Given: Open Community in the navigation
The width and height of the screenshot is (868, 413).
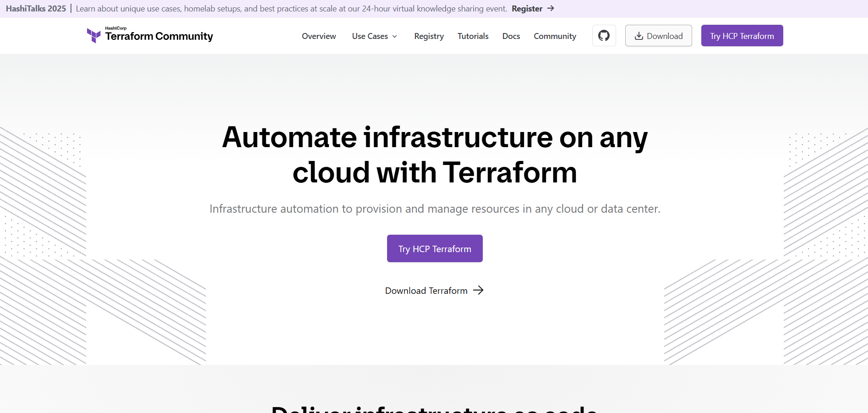Looking at the screenshot, I should coord(555,36).
